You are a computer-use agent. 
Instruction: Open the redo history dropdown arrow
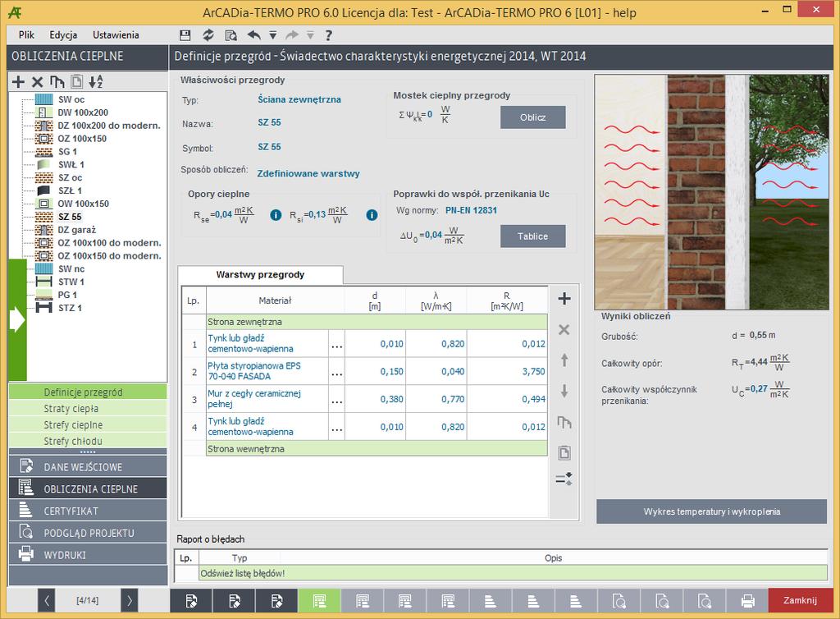coord(310,35)
